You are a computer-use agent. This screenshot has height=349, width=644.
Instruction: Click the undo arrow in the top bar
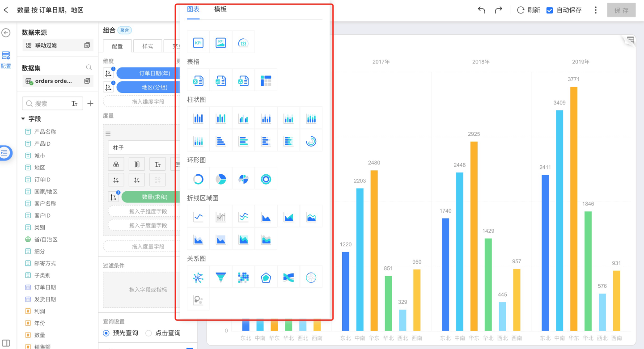pos(482,10)
